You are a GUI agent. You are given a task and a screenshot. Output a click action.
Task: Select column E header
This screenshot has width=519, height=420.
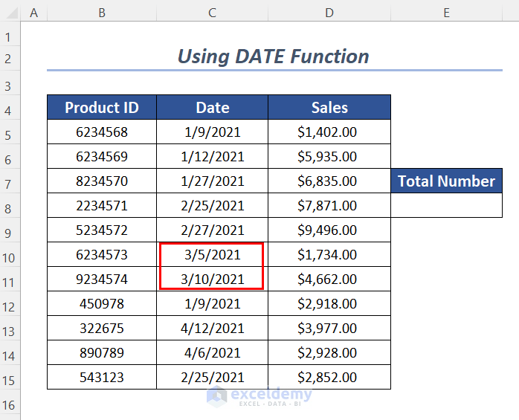coord(447,13)
